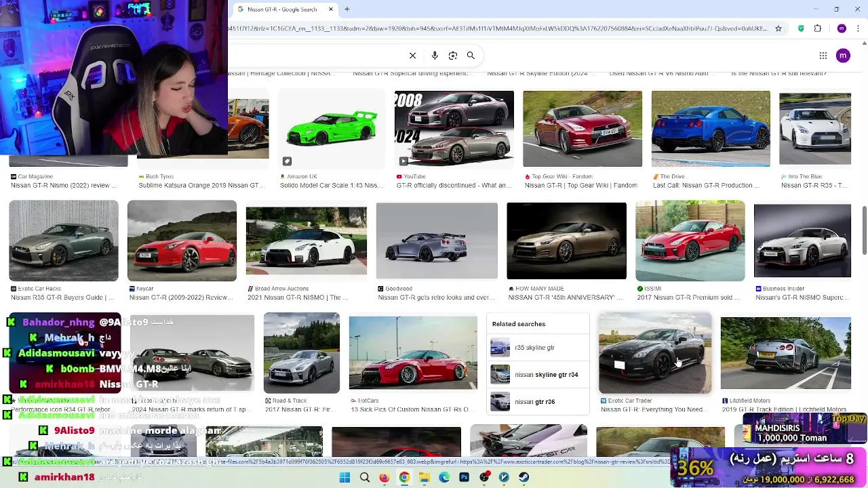Open the Top Gear Wiki Fandom caption link
Image resolution: width=868 pixels, height=488 pixels.
(x=581, y=185)
